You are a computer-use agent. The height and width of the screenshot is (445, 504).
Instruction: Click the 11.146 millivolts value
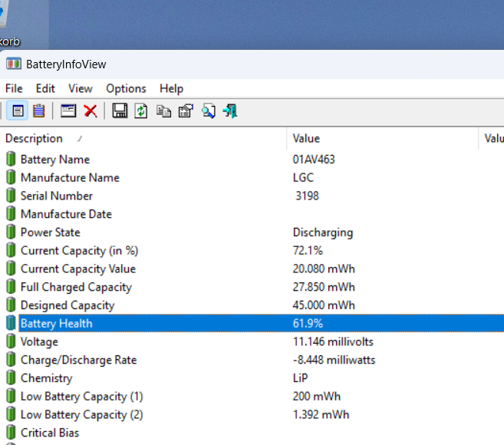point(333,341)
